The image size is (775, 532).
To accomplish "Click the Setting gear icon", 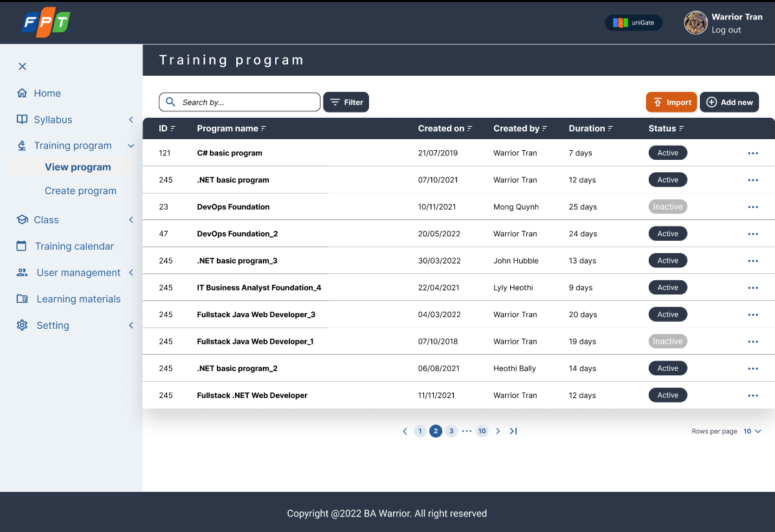I will (x=22, y=325).
